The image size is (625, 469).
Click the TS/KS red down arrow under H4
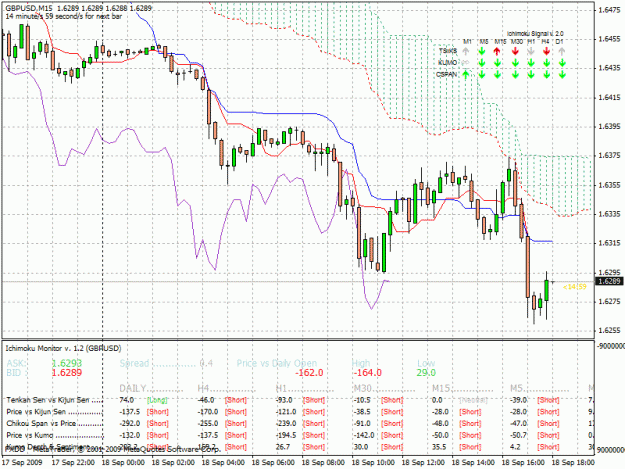click(546, 51)
